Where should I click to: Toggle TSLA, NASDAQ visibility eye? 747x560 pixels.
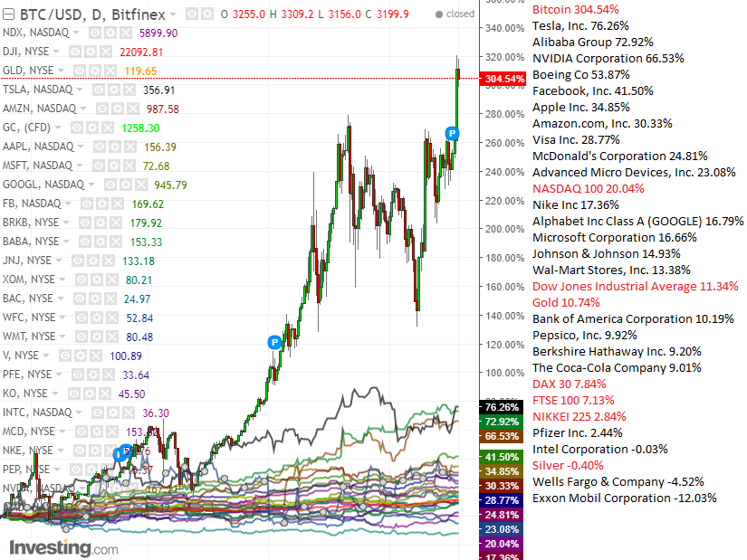[99, 90]
